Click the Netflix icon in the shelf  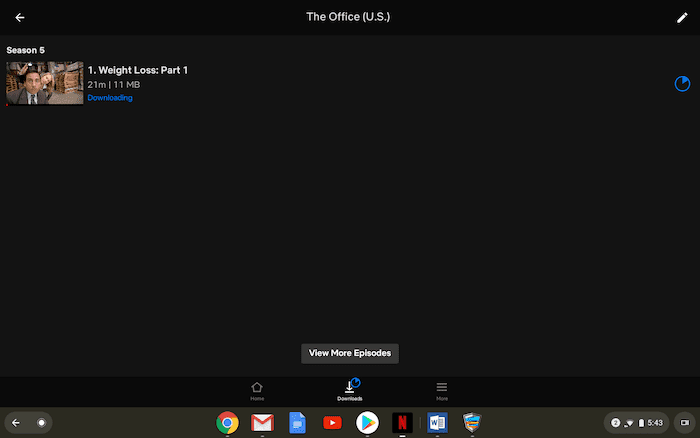pyautogui.click(x=402, y=422)
